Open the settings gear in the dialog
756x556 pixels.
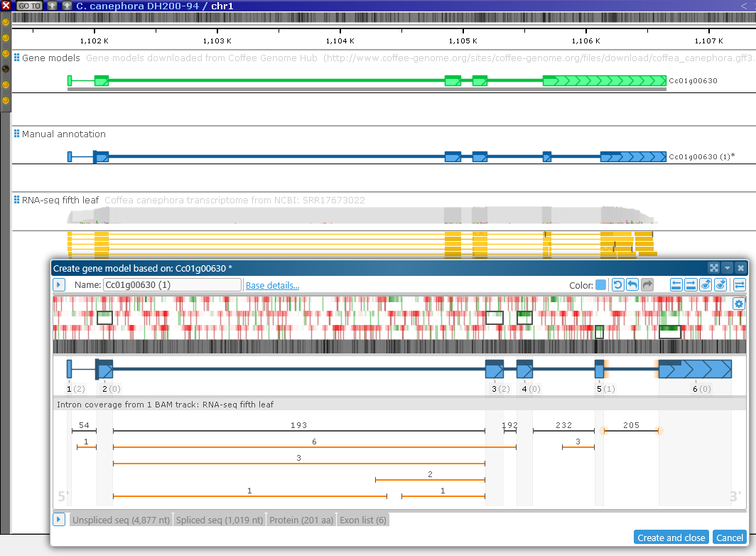(x=739, y=304)
